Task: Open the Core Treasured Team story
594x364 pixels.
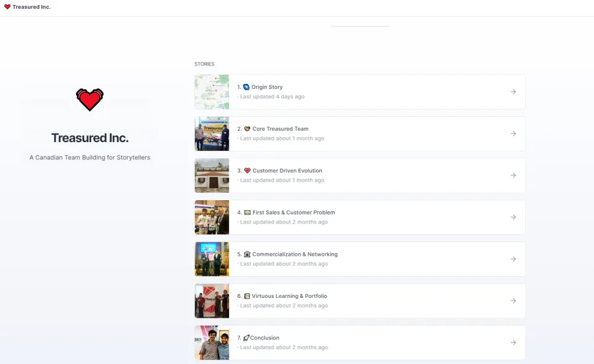Action: 280,129
